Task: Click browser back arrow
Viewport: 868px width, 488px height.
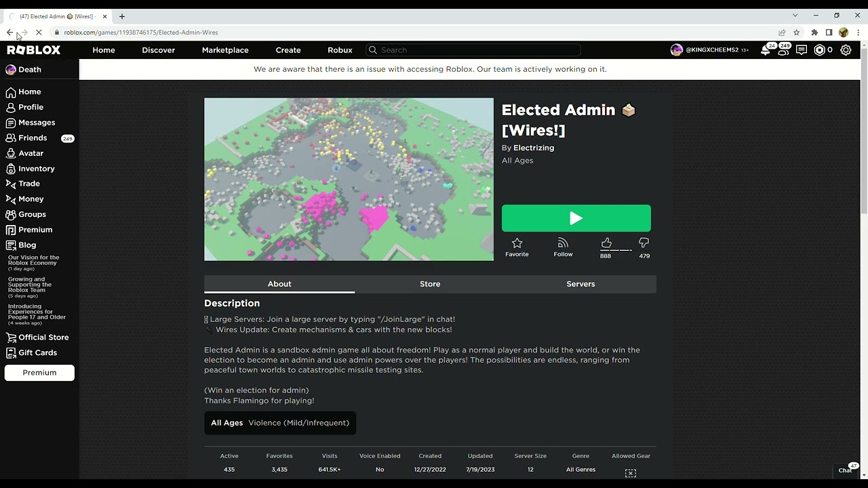Action: click(9, 33)
